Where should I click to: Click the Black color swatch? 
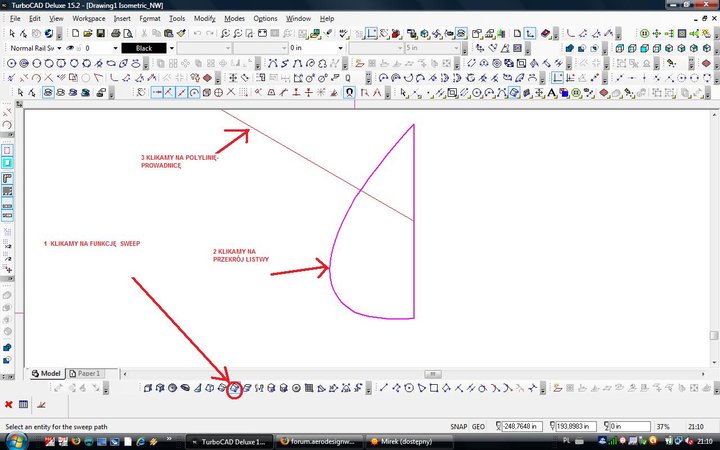(144, 48)
